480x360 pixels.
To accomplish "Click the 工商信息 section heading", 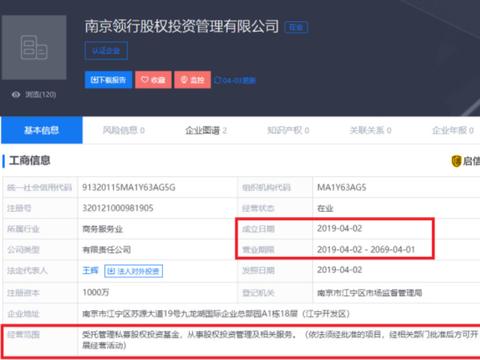I will [30, 161].
